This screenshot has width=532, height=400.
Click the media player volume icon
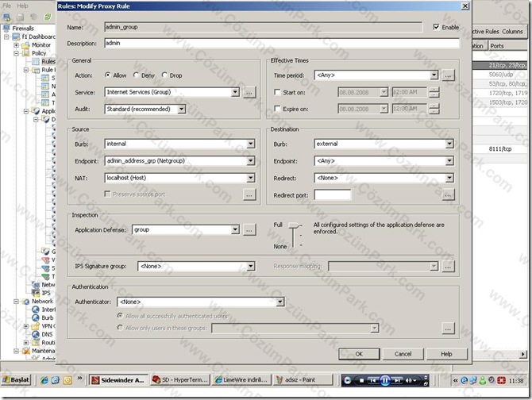pos(409,380)
